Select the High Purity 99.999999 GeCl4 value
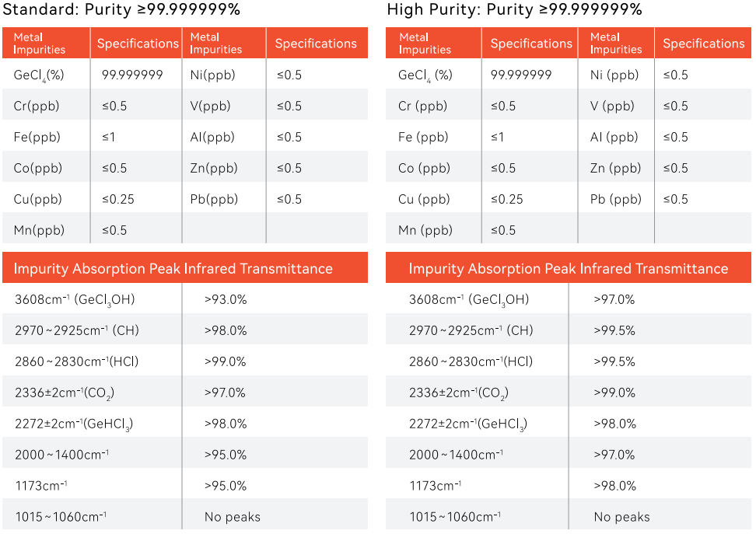Screen dimensions: 756x534 coord(521,75)
